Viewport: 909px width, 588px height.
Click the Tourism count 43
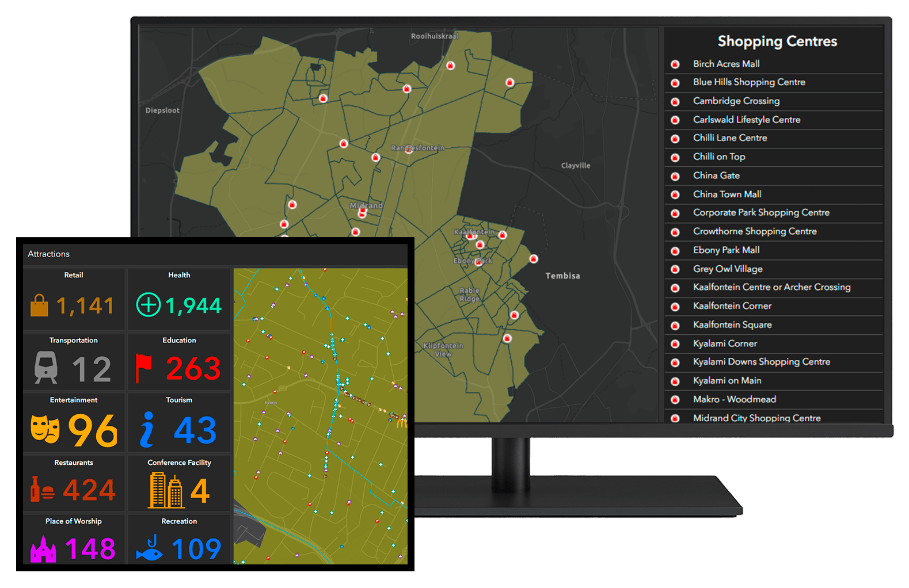[195, 430]
